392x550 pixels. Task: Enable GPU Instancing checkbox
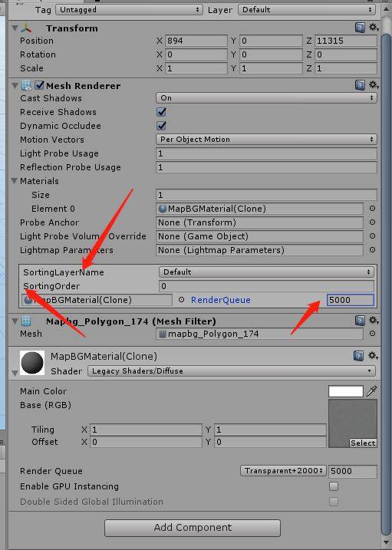(334, 486)
